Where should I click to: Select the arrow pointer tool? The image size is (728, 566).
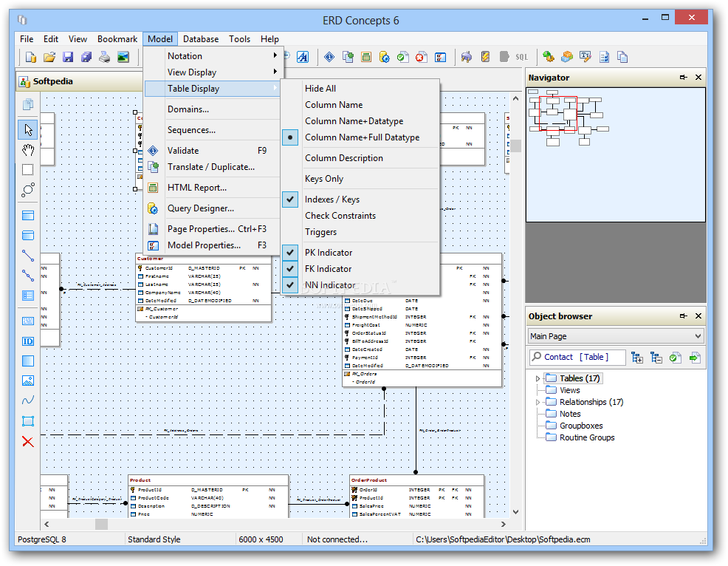[x=28, y=129]
